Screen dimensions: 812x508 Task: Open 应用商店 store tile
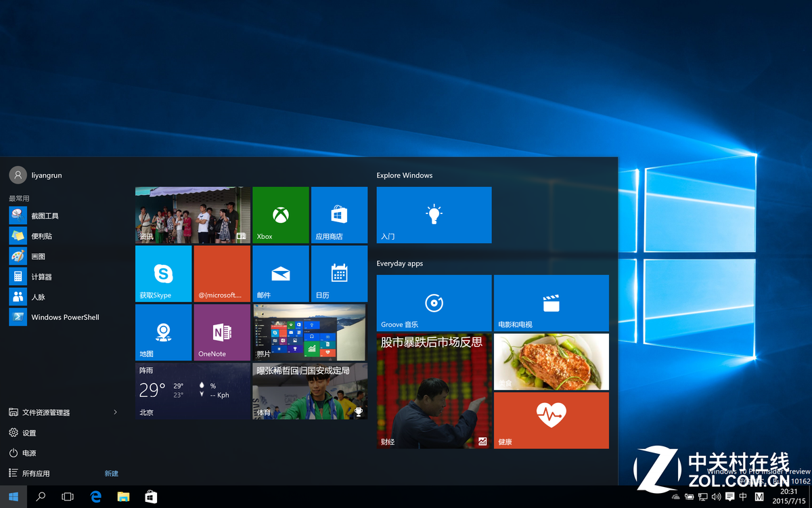tap(339, 215)
